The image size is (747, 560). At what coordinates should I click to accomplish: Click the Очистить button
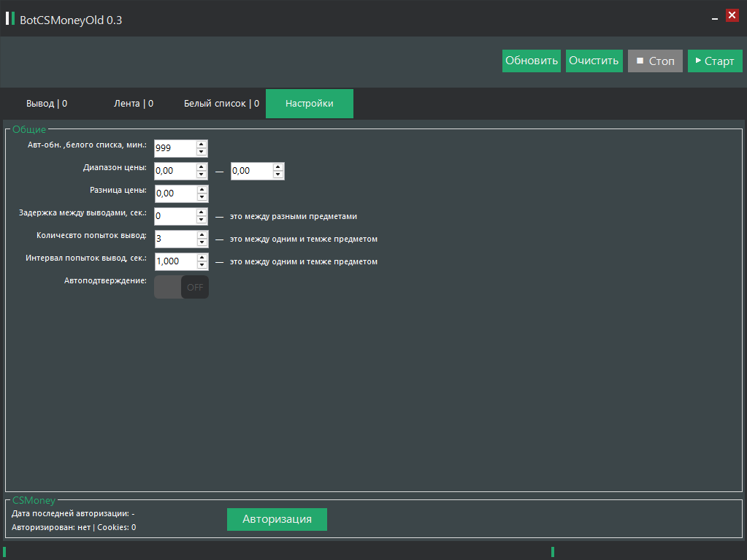click(594, 61)
